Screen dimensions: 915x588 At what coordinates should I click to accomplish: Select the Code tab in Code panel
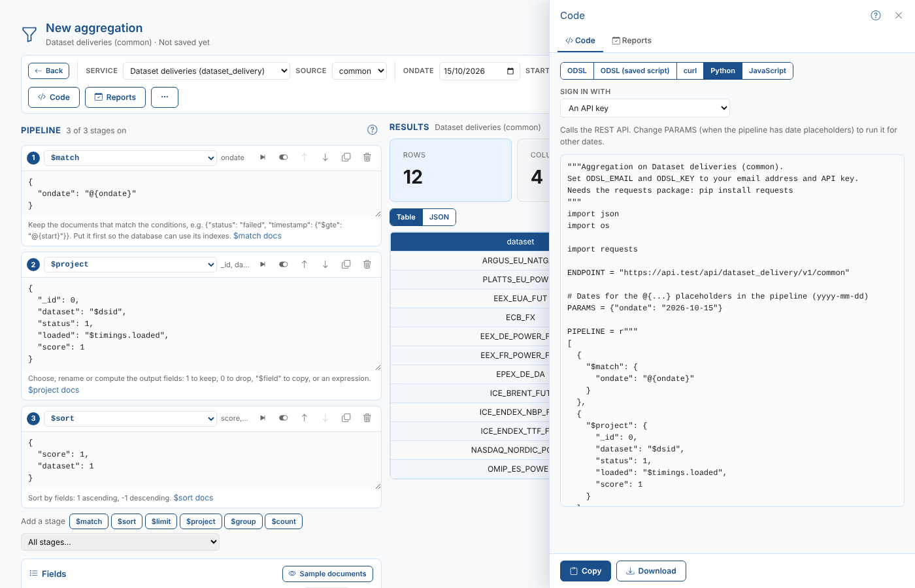pos(580,41)
